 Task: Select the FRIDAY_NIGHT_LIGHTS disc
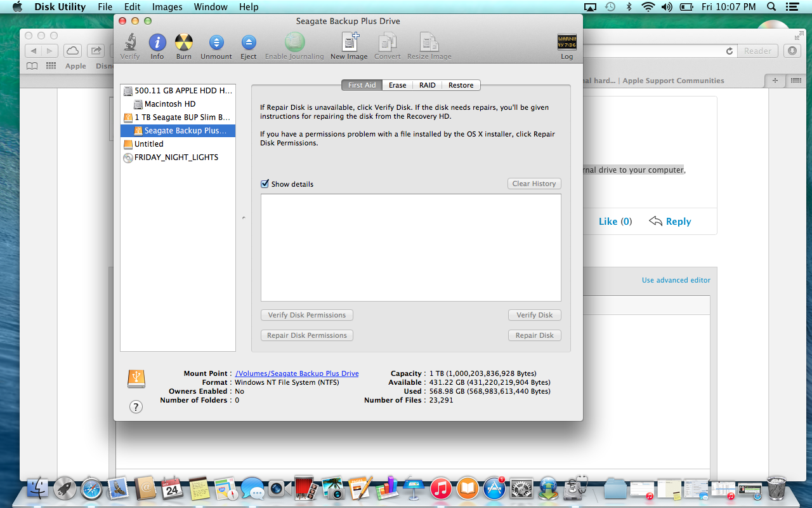click(x=178, y=157)
